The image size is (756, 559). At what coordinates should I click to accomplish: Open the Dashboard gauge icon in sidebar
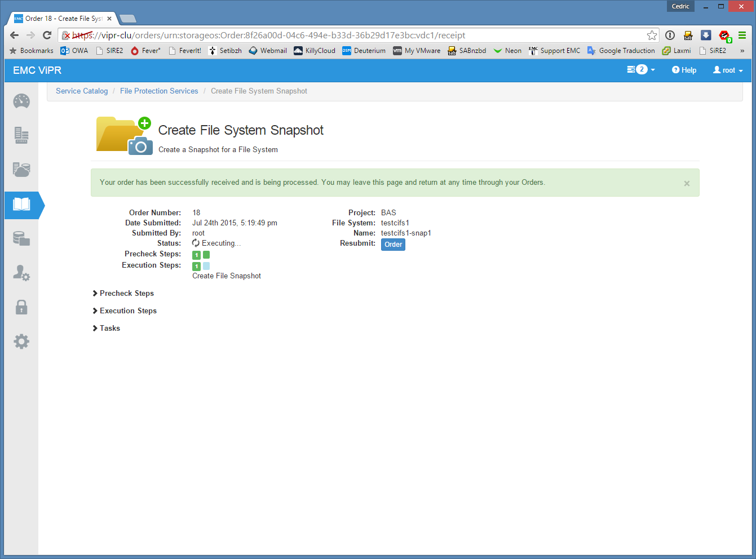[x=21, y=101]
